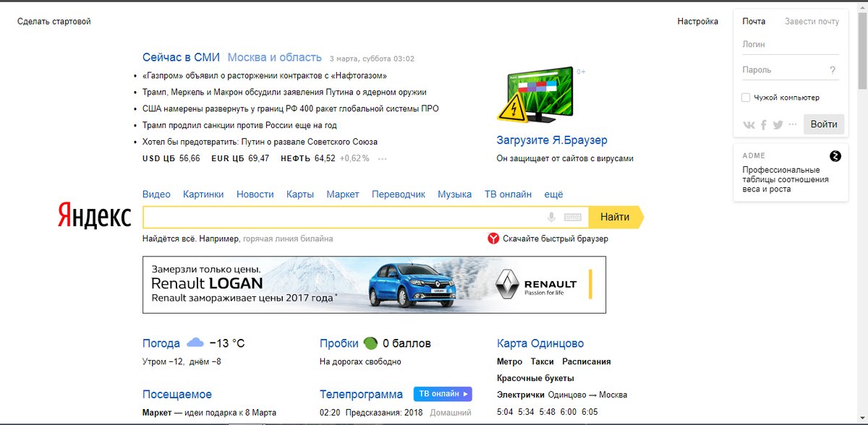
Task: Click the Электрички link
Action: click(521, 395)
